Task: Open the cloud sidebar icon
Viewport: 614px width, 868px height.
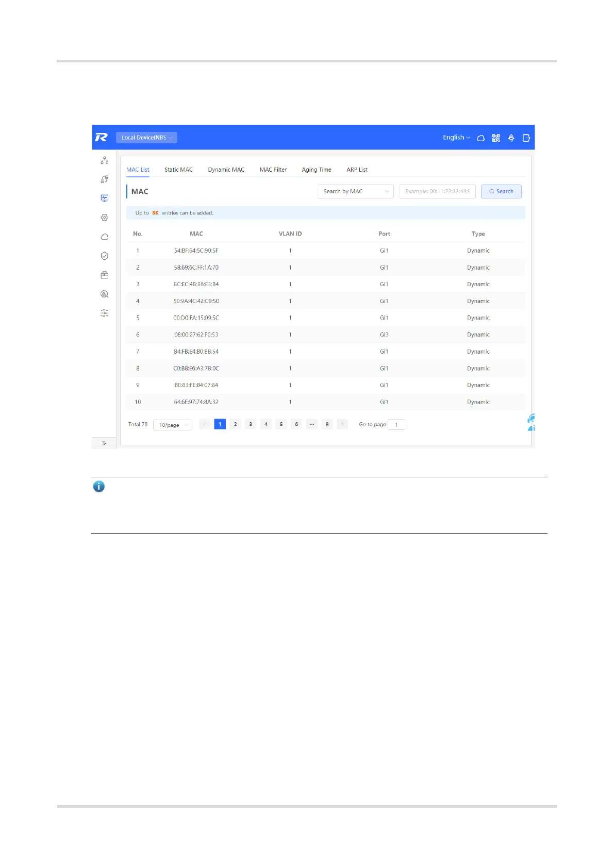Action: pos(105,237)
